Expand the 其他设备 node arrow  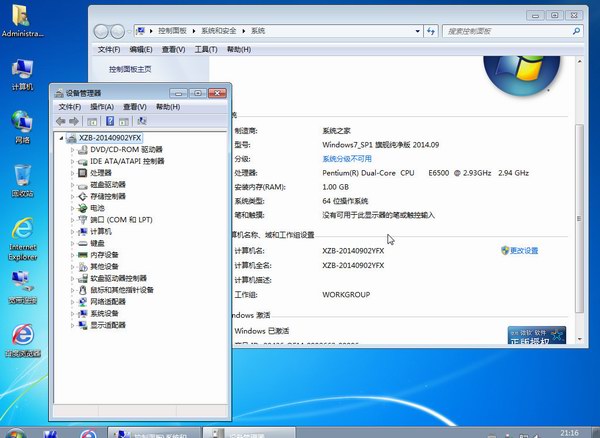[x=72, y=267]
